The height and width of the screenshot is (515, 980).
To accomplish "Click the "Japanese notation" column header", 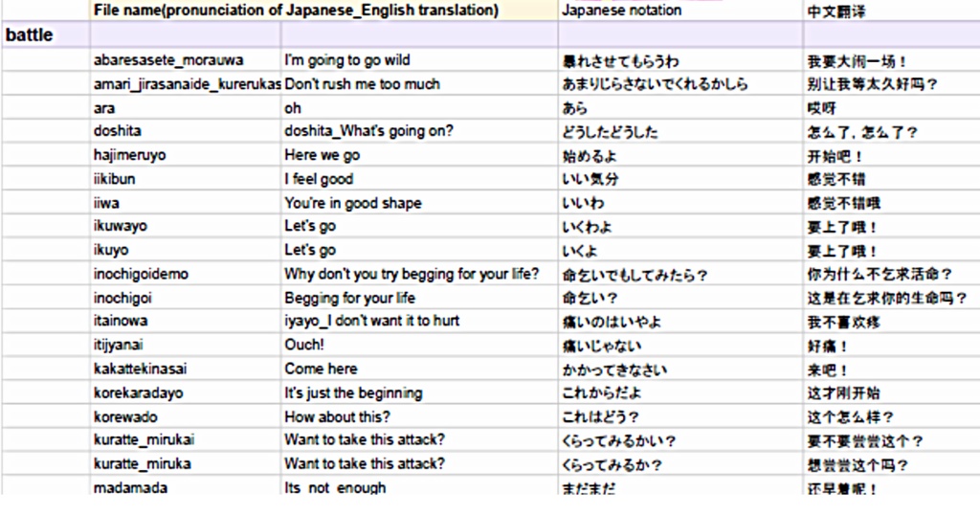I will (x=621, y=11).
